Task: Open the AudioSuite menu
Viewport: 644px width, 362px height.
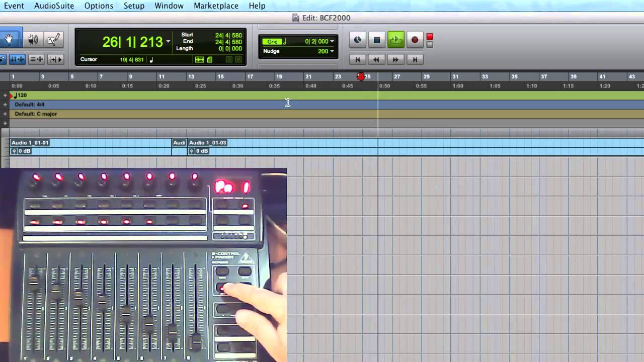Action: click(x=54, y=6)
